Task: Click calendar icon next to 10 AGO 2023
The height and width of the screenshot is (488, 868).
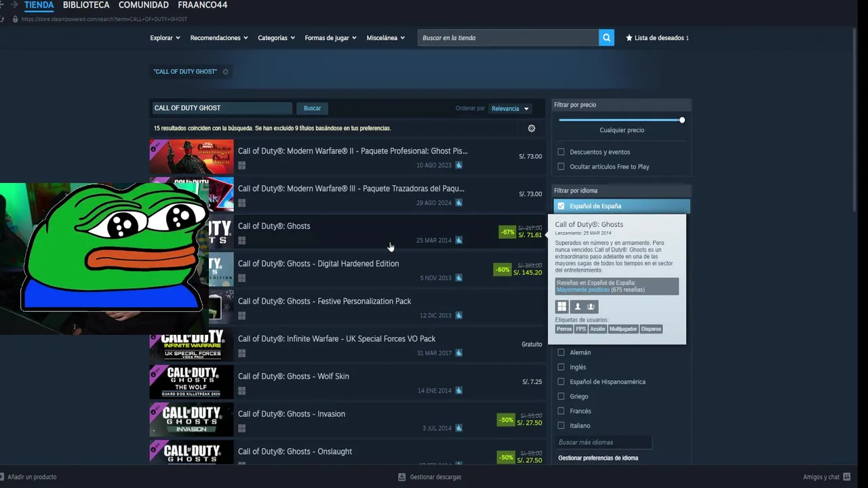Action: (459, 165)
